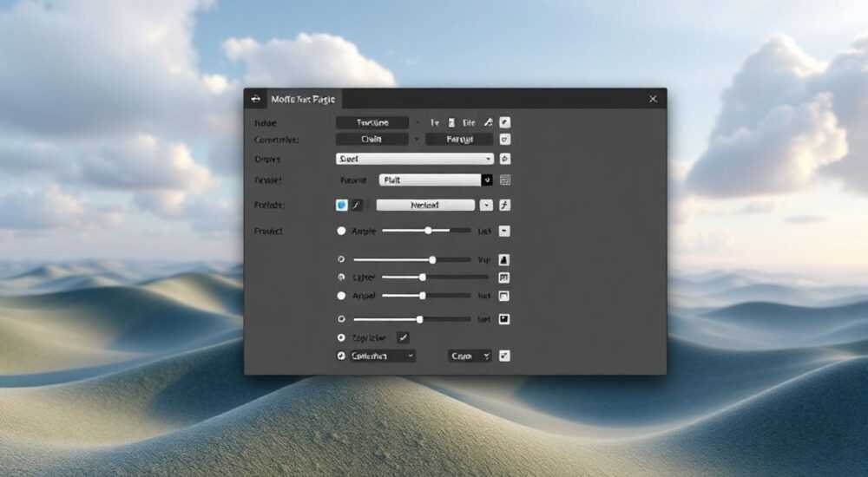Click the dark 'Claiin' button

click(372, 140)
